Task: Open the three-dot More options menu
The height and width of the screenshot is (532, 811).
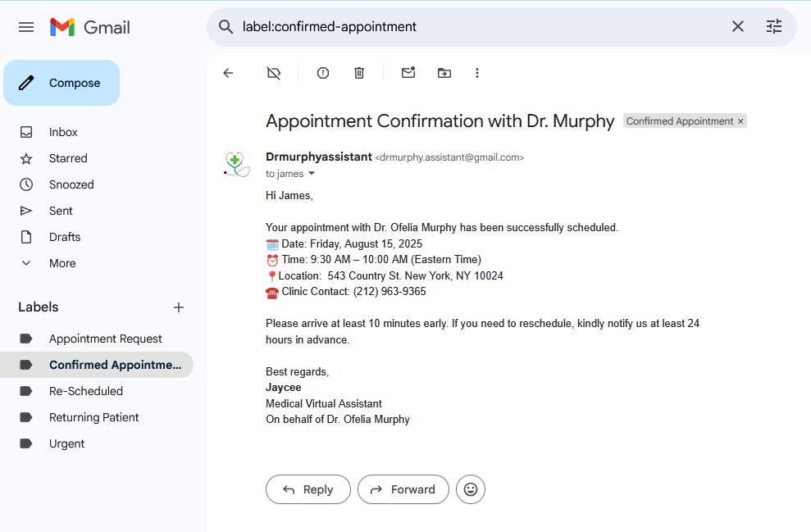Action: click(x=477, y=73)
